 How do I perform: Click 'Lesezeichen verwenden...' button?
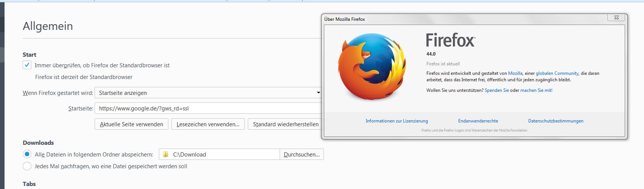click(208, 124)
